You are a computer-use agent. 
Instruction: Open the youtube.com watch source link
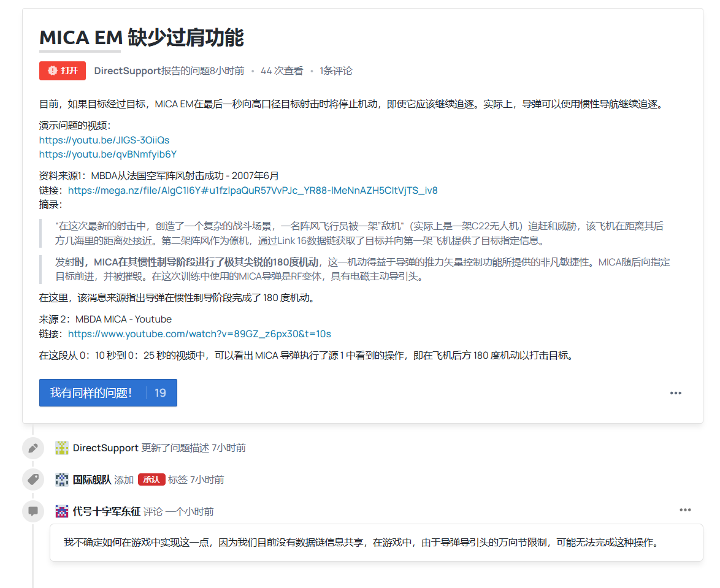(199, 334)
